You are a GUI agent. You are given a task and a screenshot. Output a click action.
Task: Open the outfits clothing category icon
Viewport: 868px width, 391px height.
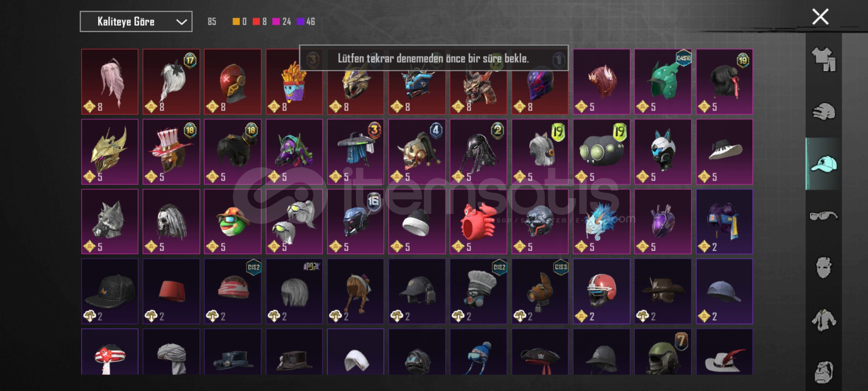[x=824, y=59]
